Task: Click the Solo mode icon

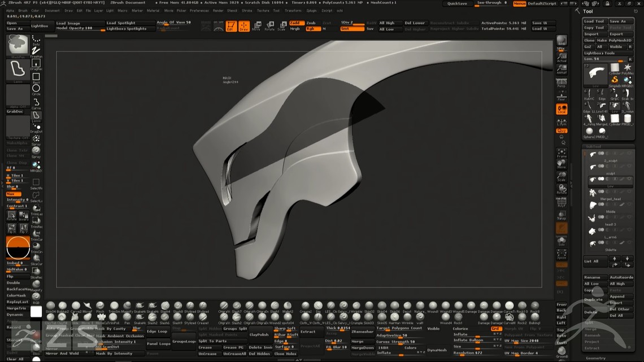Action: coord(562,241)
